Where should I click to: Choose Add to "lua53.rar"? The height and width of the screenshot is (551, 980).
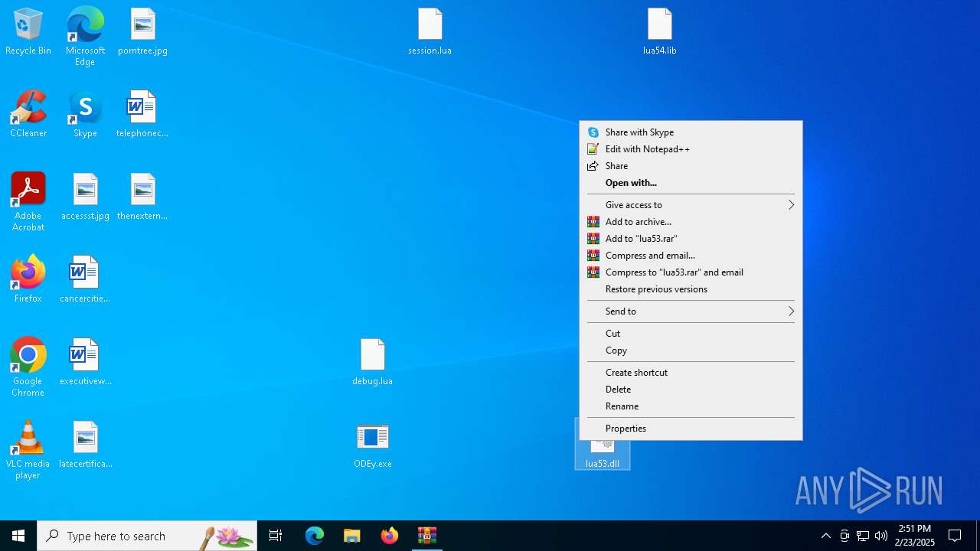point(691,239)
